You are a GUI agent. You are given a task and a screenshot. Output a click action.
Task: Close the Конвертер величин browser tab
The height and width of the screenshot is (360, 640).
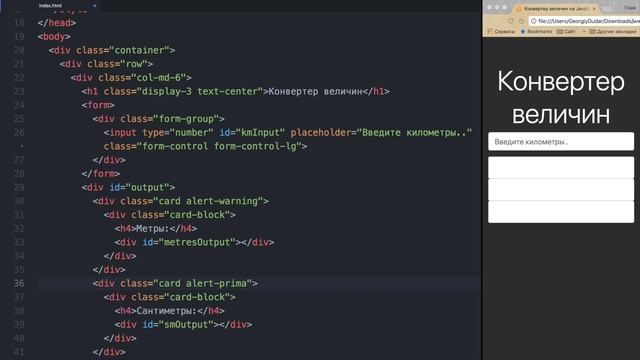[594, 9]
